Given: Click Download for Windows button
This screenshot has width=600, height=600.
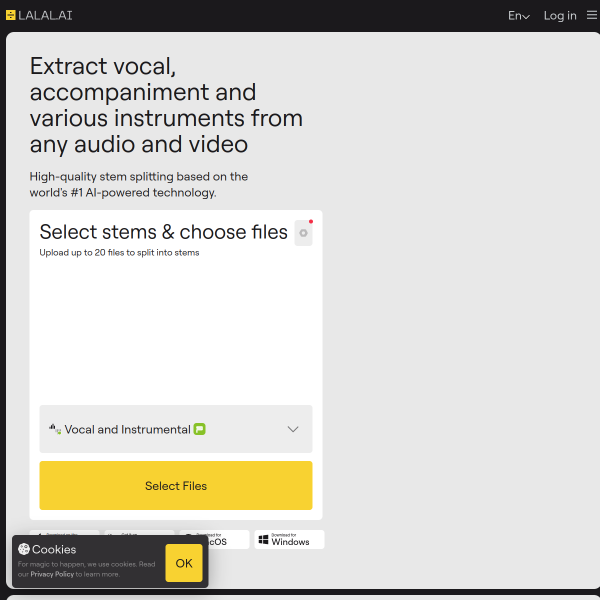Looking at the screenshot, I should [x=289, y=540].
